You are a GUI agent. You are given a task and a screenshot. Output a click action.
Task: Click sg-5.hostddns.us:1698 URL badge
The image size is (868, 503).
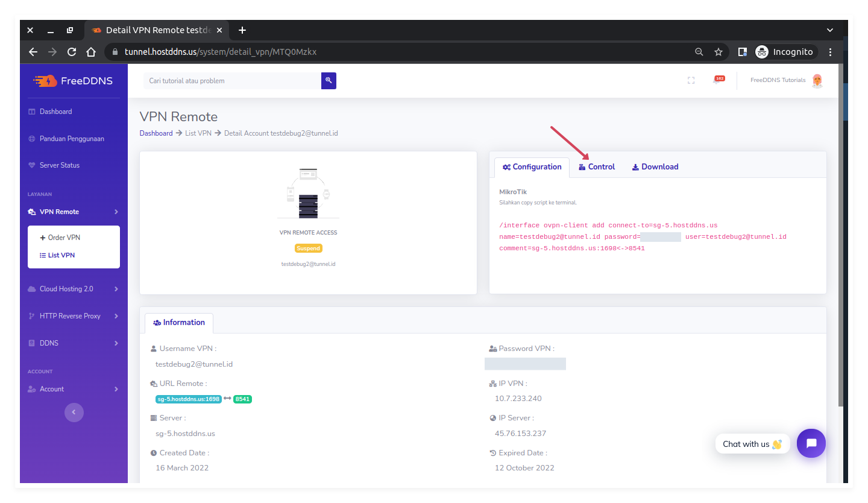coord(189,399)
